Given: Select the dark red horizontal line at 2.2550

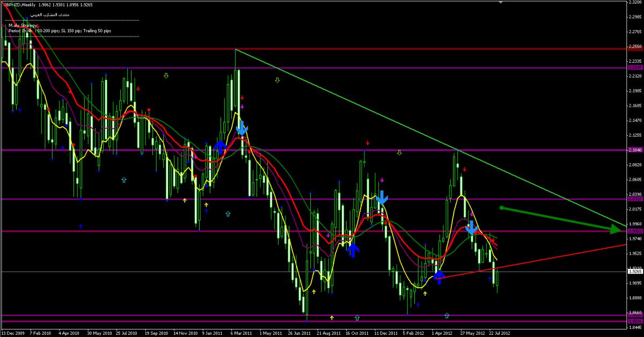Looking at the screenshot, I should [313, 49].
